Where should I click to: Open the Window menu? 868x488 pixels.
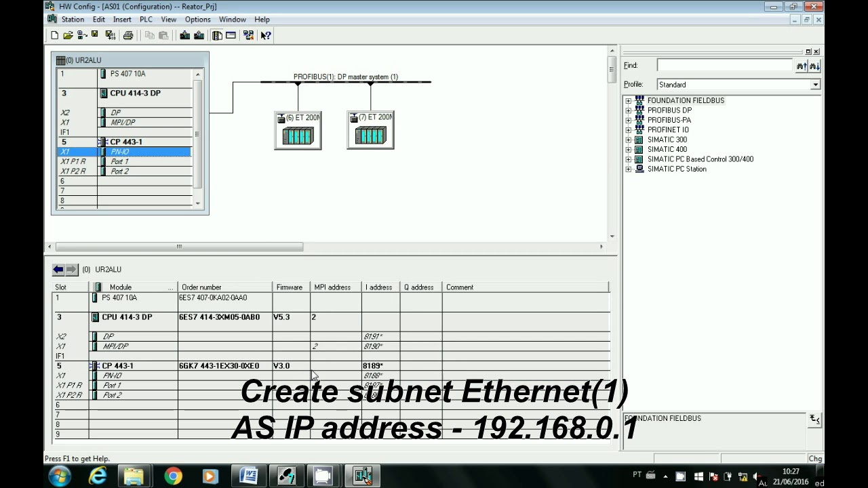(x=232, y=20)
